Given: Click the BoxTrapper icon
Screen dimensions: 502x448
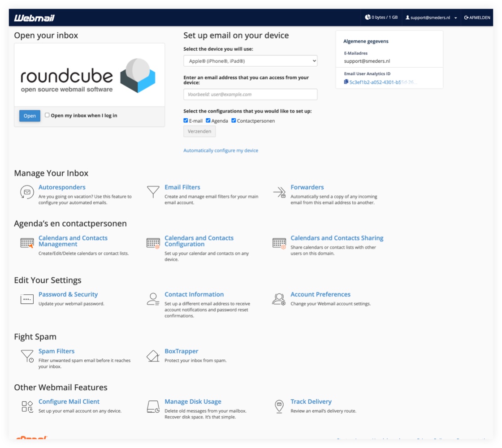Looking at the screenshot, I should pos(153,356).
